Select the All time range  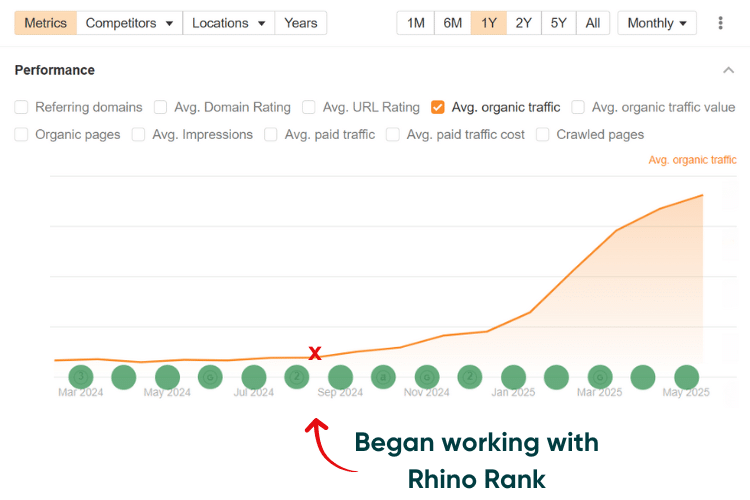[x=593, y=23]
